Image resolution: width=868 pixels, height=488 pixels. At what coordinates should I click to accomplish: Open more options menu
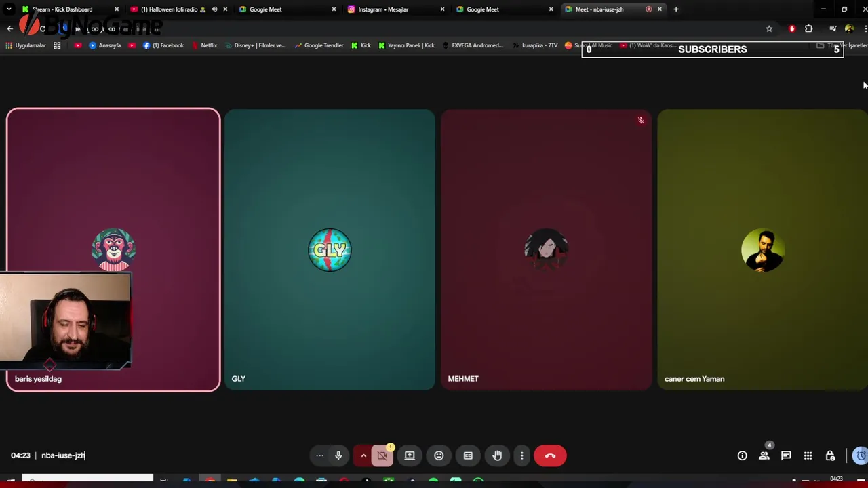tap(521, 455)
